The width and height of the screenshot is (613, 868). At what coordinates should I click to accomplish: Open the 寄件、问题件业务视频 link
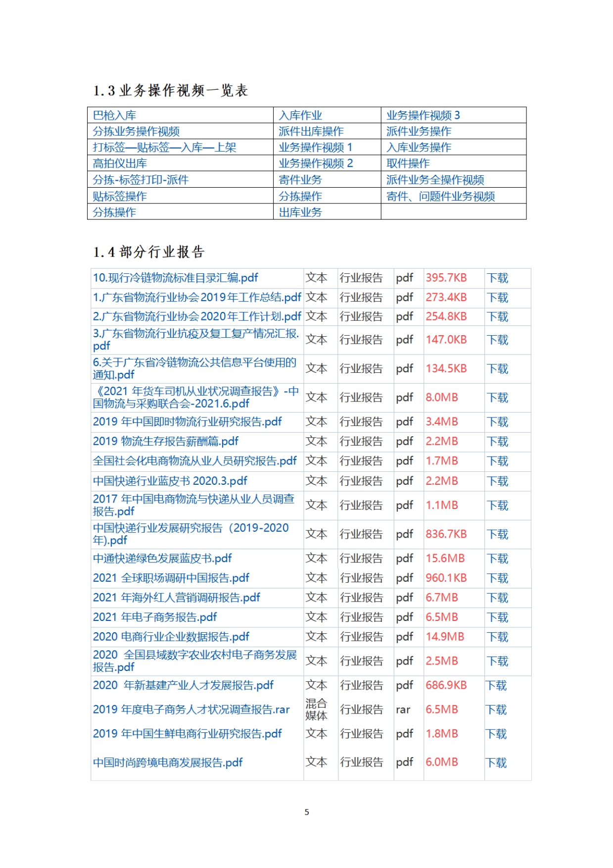point(440,196)
